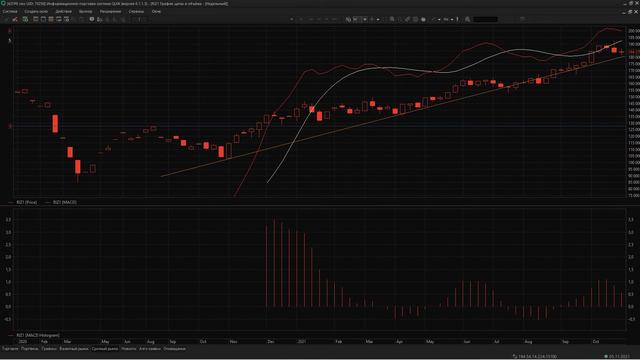Switch to the Валютный рынок tab

pos(74,349)
